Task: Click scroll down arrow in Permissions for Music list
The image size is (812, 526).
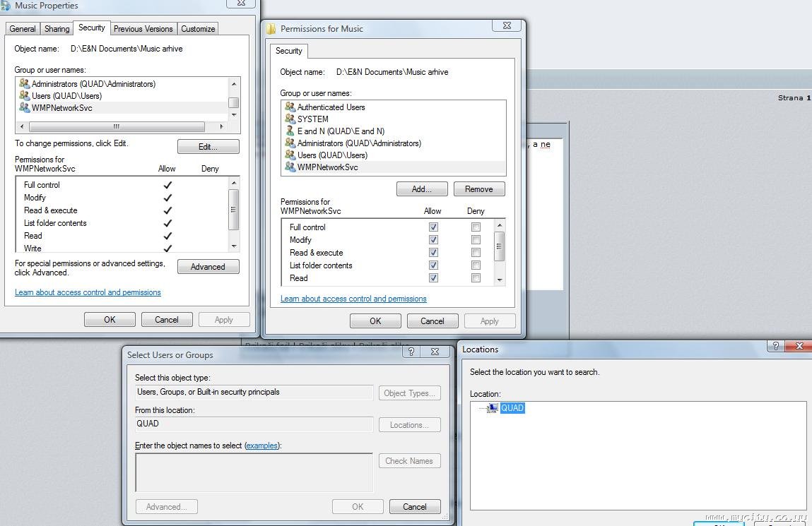Action: coord(500,280)
